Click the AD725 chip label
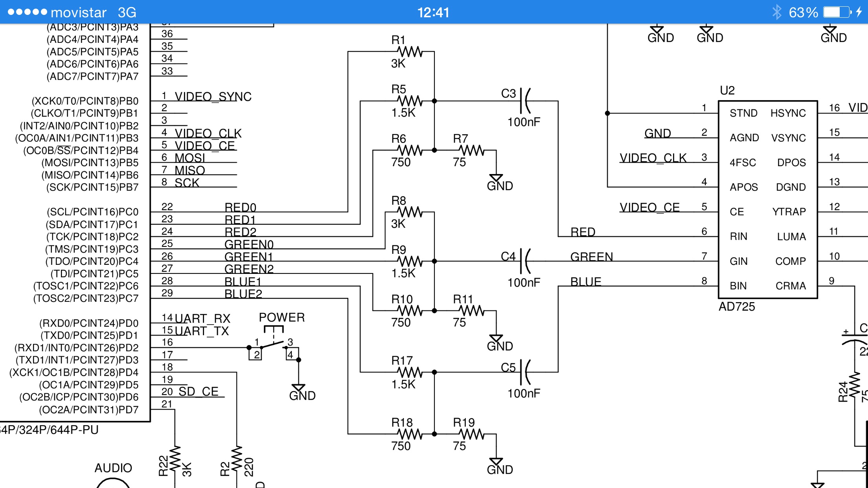Image resolution: width=868 pixels, height=488 pixels. [736, 306]
